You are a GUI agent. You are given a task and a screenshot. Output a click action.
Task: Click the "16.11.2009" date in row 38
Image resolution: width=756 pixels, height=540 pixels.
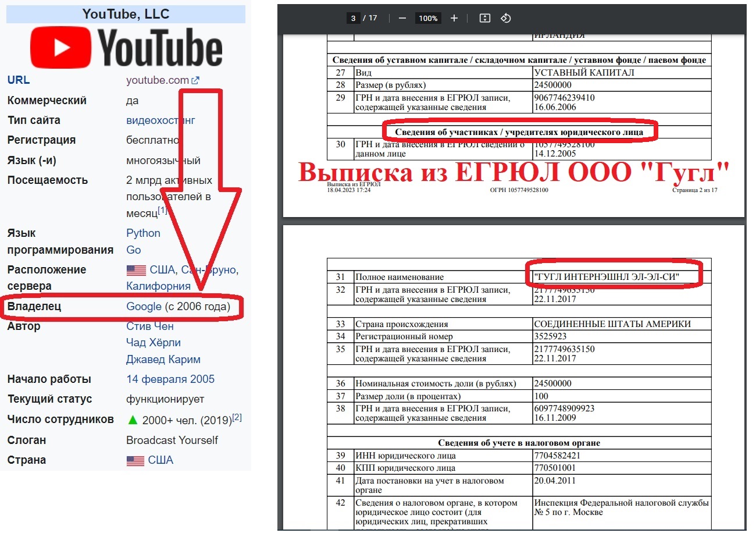[555, 418]
